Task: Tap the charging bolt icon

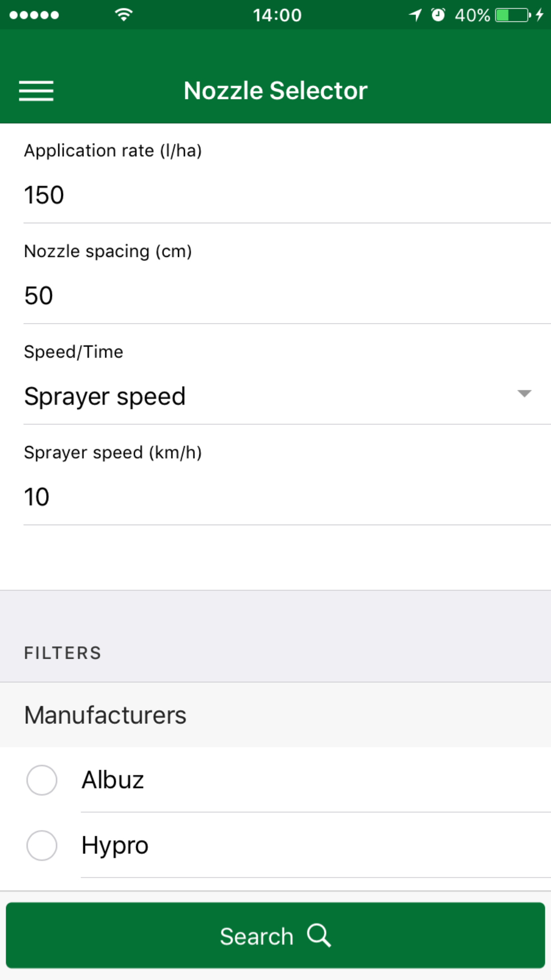Action: click(x=539, y=15)
